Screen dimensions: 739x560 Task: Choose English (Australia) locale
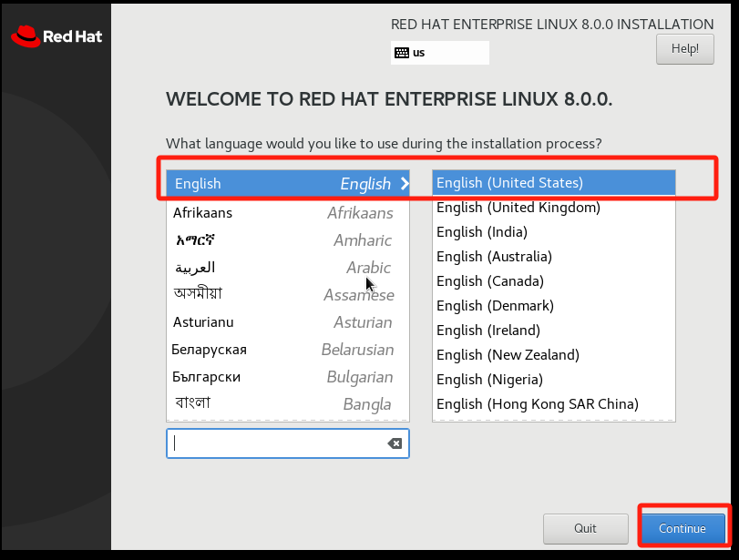tap(554, 256)
